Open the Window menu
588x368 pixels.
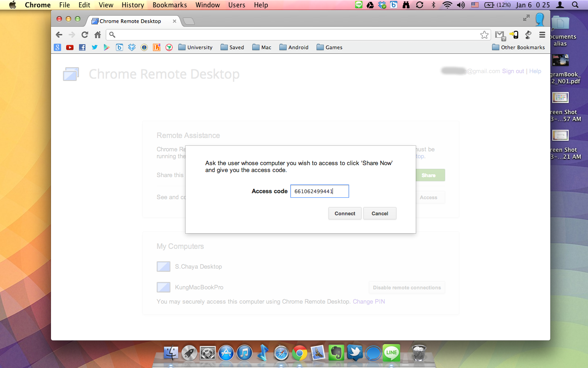208,5
